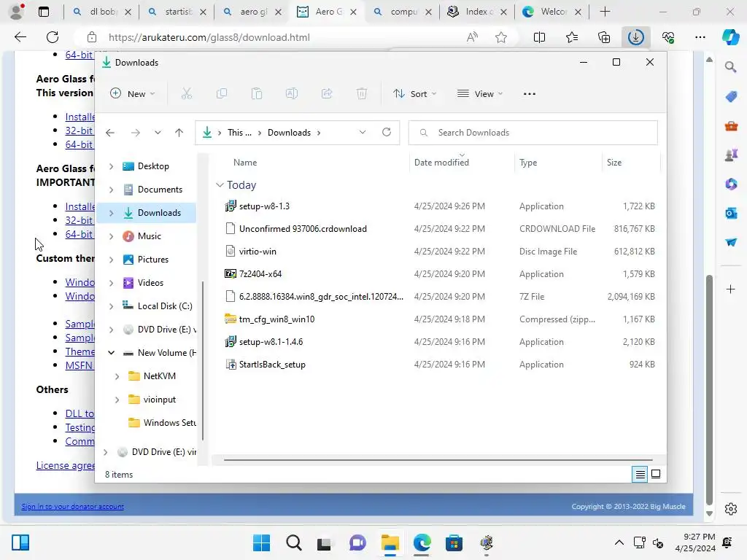
Task: Open the New item dropdown in Explorer
Action: [133, 94]
